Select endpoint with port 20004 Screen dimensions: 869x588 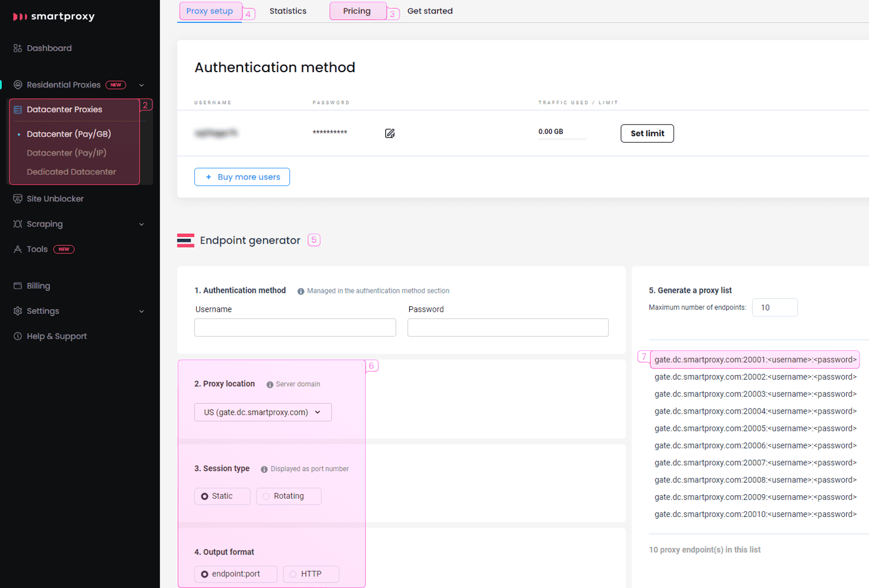pyautogui.click(x=755, y=411)
